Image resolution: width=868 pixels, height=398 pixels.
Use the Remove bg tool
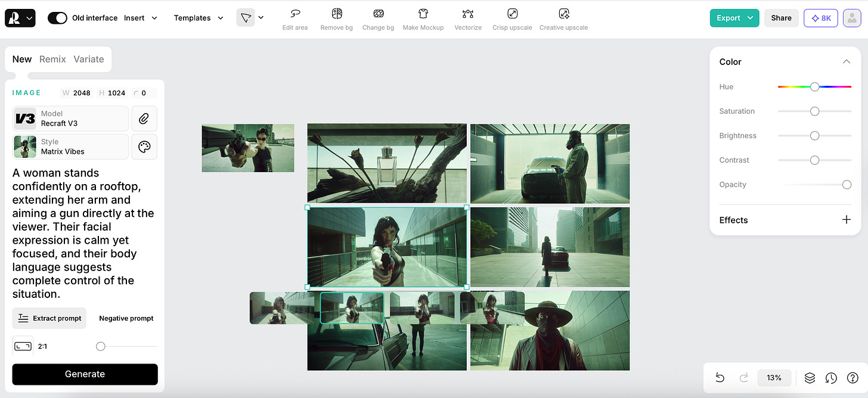337,20
